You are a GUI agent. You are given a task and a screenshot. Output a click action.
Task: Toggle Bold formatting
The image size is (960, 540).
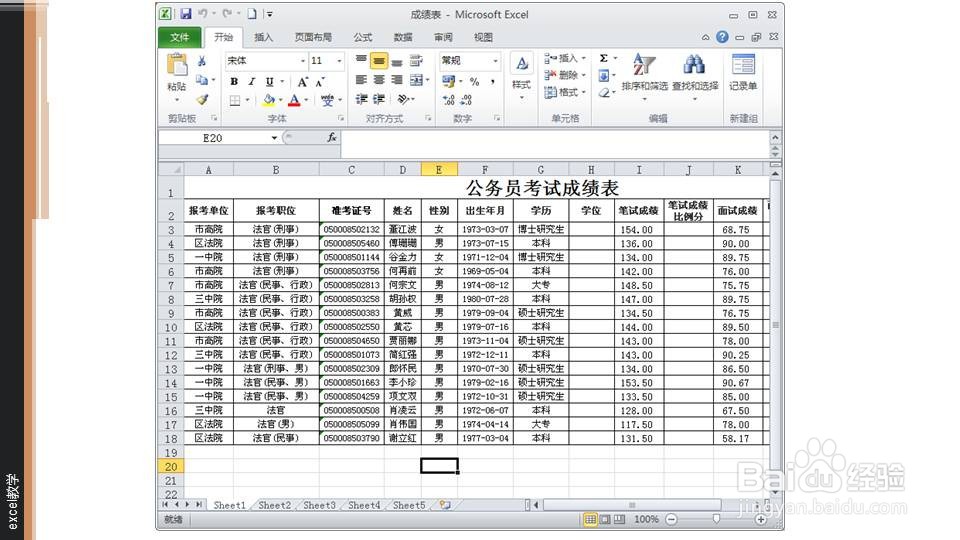[x=234, y=81]
